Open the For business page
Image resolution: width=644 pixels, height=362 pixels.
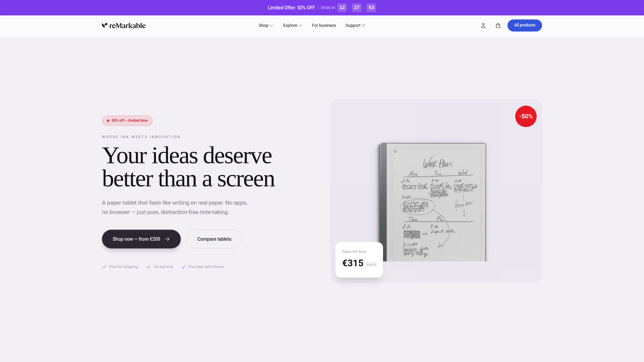[x=324, y=25]
